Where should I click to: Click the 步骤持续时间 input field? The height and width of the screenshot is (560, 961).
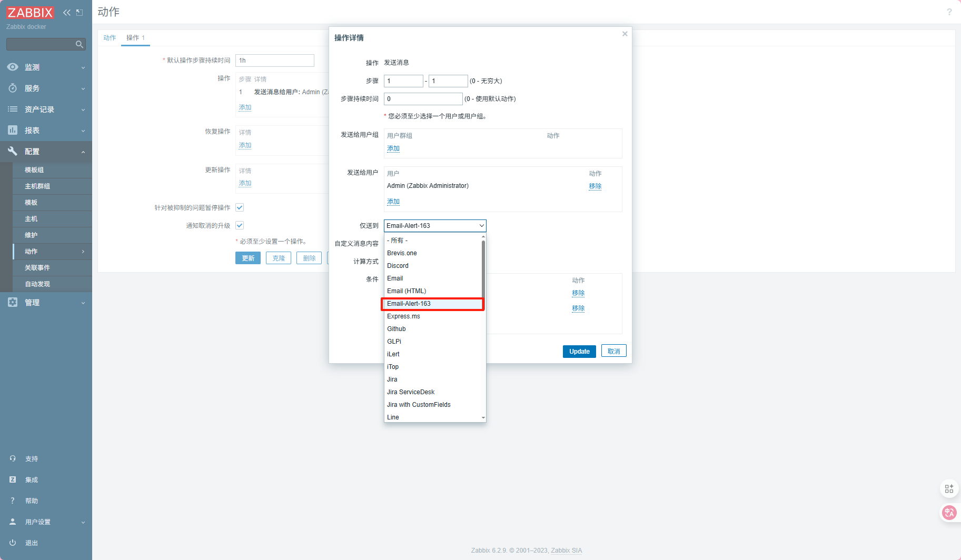423,99
